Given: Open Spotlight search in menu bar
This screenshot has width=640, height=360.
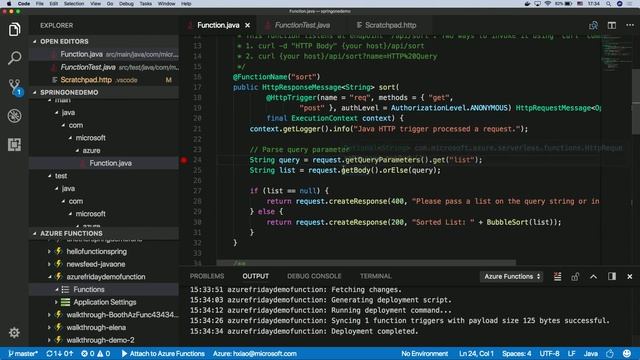Looking at the screenshot, I should (x=608, y=4).
